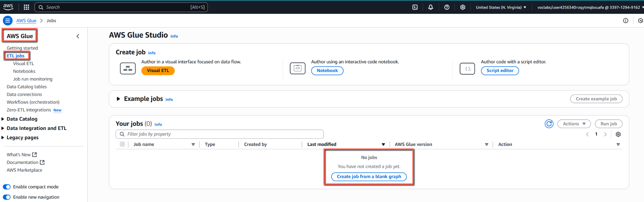The height and width of the screenshot is (202, 644).
Task: Expand Data Catalog navigation group
Action: click(x=3, y=119)
